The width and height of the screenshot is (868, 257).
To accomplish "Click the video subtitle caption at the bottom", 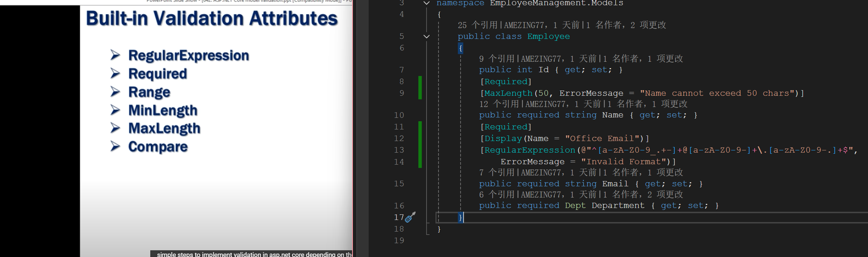I will point(251,254).
